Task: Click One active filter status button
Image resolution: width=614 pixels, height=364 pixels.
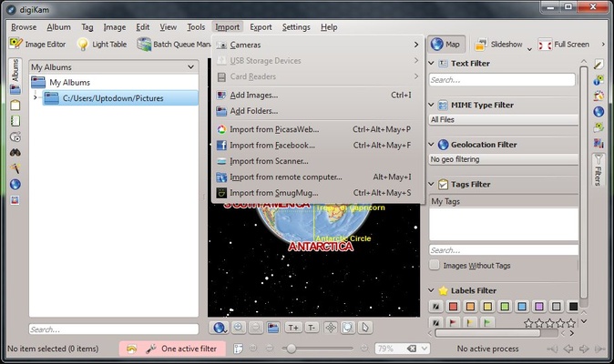Action: [173, 349]
